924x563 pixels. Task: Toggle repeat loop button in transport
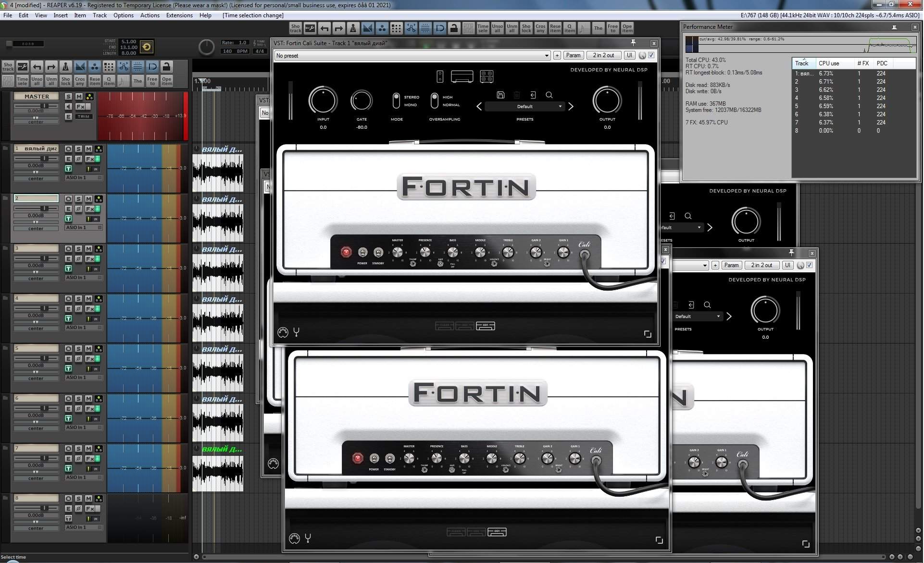click(147, 47)
